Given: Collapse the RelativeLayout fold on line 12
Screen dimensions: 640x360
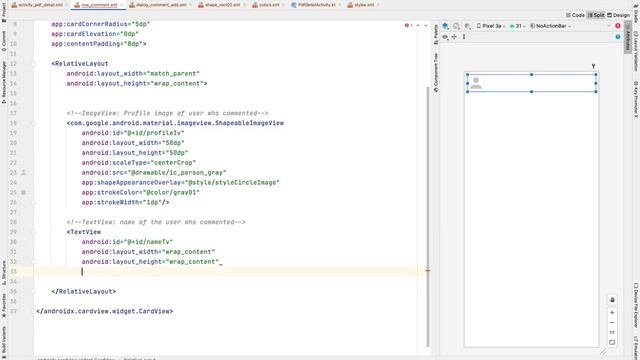Looking at the screenshot, I should click(x=33, y=64).
